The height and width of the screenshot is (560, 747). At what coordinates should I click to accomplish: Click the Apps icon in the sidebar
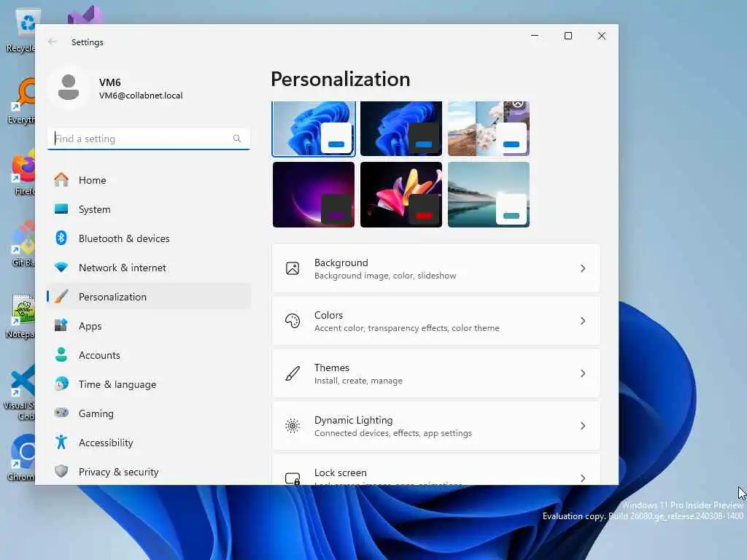coord(61,326)
